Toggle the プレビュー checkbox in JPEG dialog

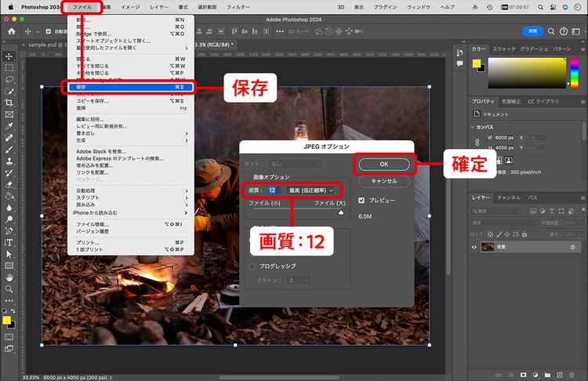coord(361,200)
